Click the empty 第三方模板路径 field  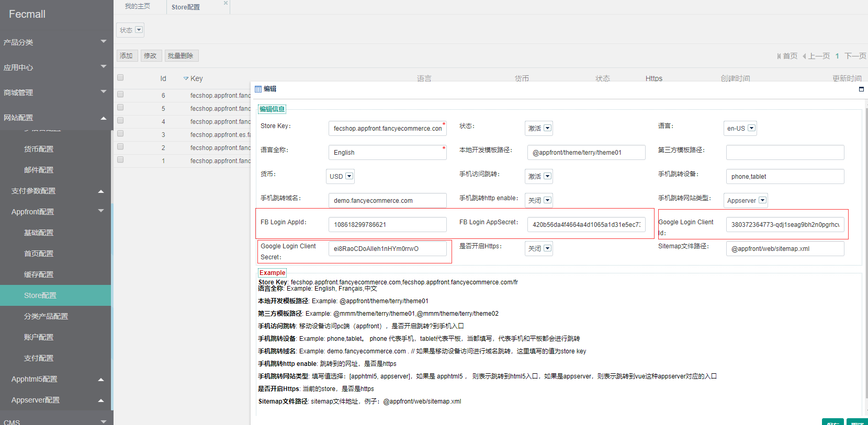coord(785,152)
